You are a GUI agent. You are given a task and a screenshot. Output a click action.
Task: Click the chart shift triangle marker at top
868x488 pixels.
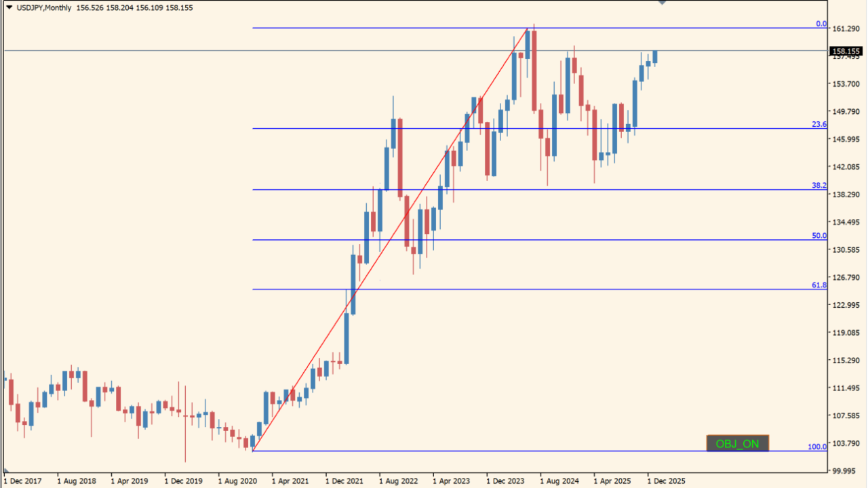(663, 3)
